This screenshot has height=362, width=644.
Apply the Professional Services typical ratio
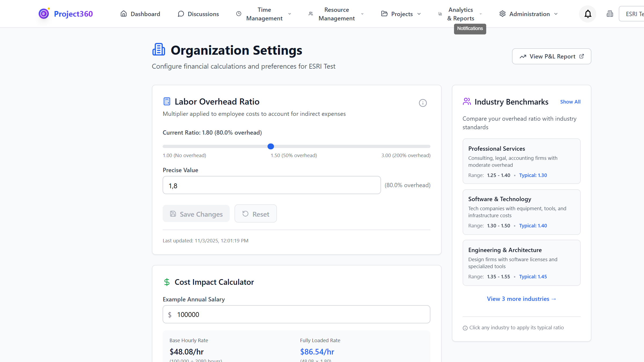521,161
